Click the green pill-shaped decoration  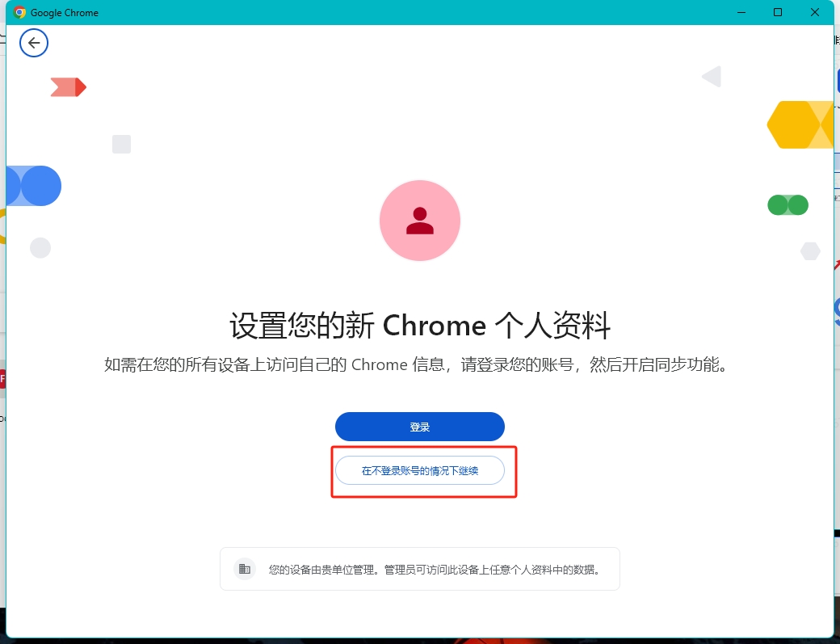(x=788, y=205)
